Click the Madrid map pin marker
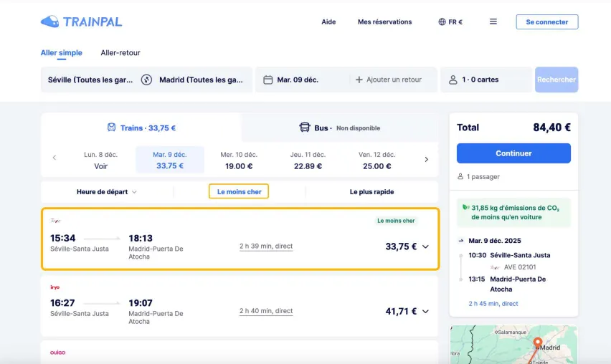611x364 pixels. tap(538, 343)
